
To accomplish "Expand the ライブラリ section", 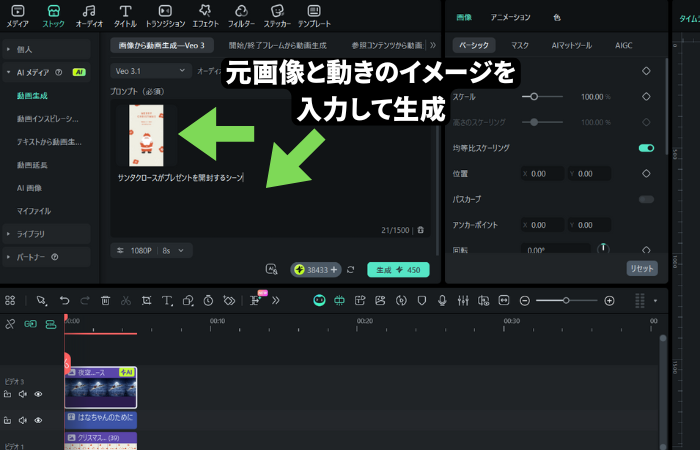I will (x=46, y=234).
